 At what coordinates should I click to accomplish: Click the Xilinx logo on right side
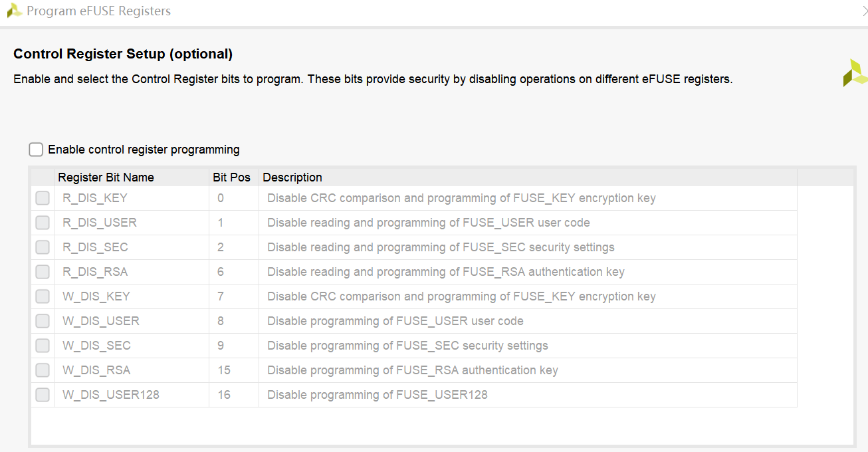[855, 73]
